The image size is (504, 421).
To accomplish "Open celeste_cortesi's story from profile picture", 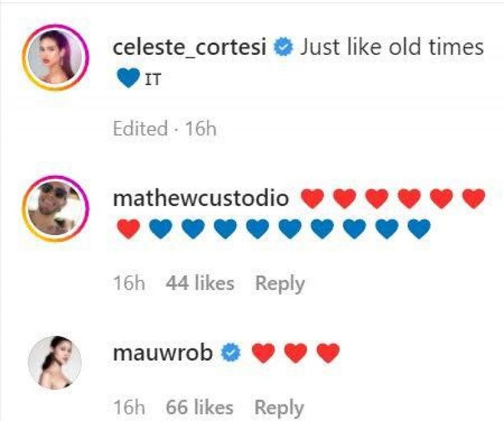I will (55, 57).
